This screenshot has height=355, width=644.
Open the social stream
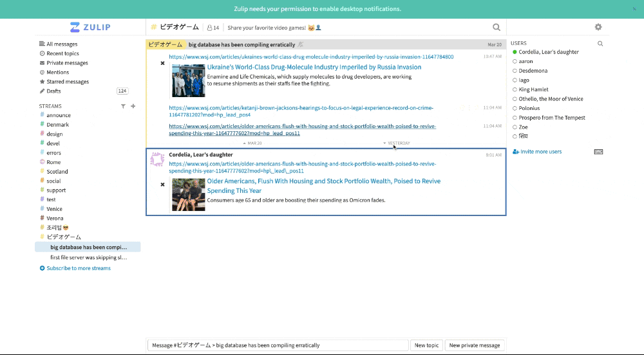point(53,181)
